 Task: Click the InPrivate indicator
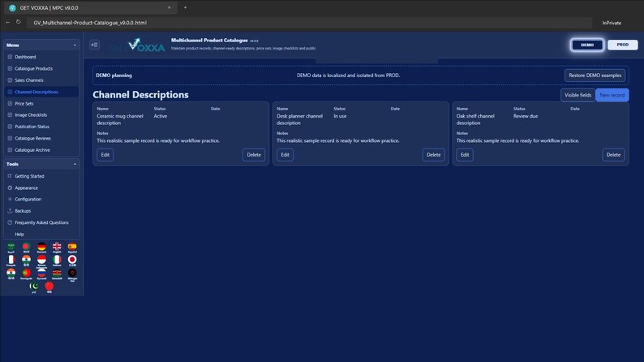(x=612, y=23)
